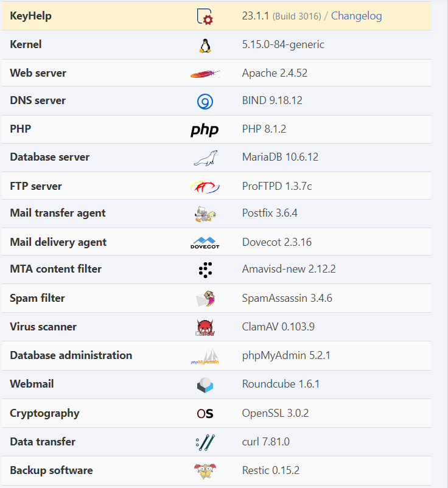Click the OpenSSL cryptography icon
The width and height of the screenshot is (448, 488).
205,414
